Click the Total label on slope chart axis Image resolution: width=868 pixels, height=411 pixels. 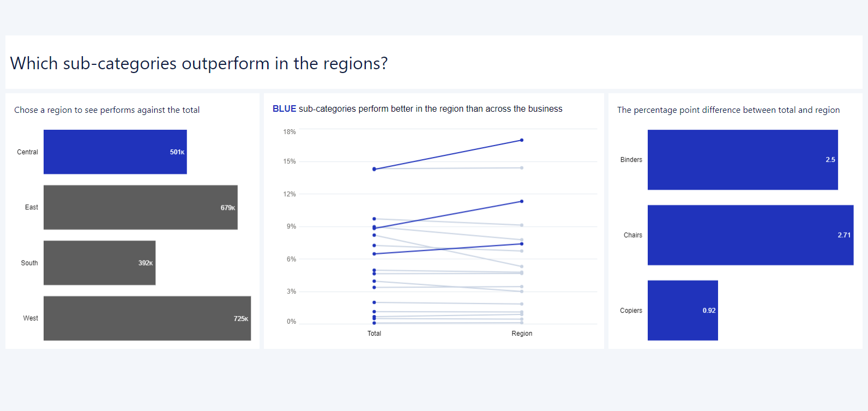374,334
